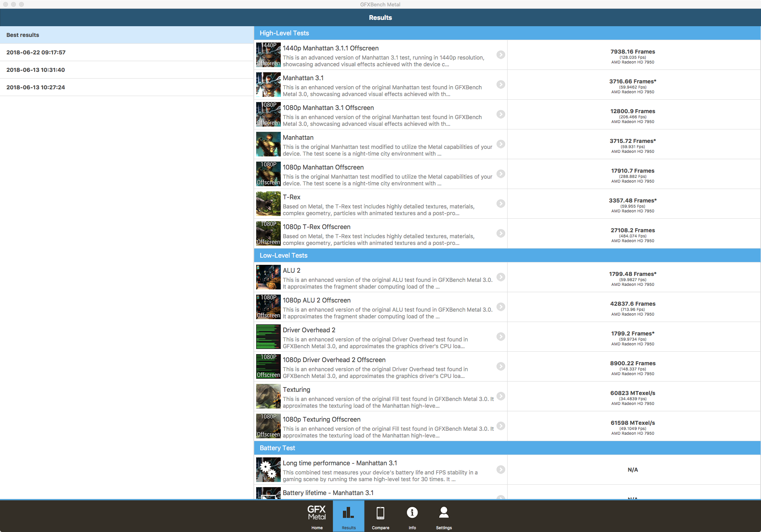
Task: Click the T-Rex test thumbnail
Action: click(x=268, y=204)
